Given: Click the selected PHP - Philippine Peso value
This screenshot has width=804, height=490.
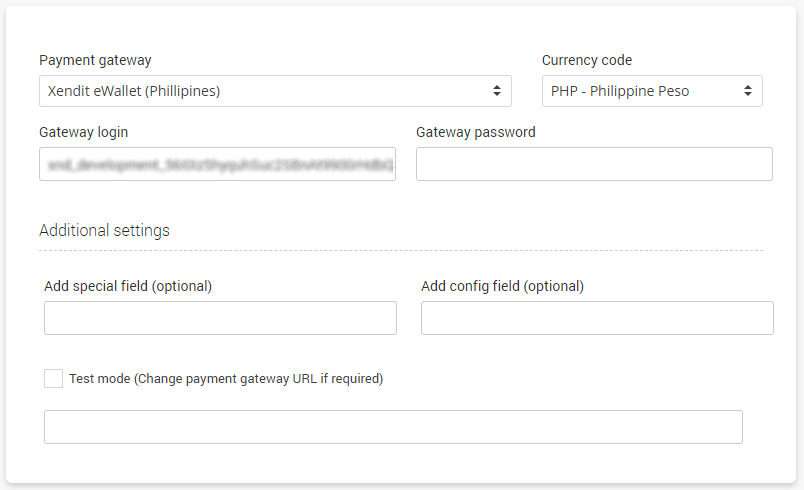Looking at the screenshot, I should tap(620, 91).
